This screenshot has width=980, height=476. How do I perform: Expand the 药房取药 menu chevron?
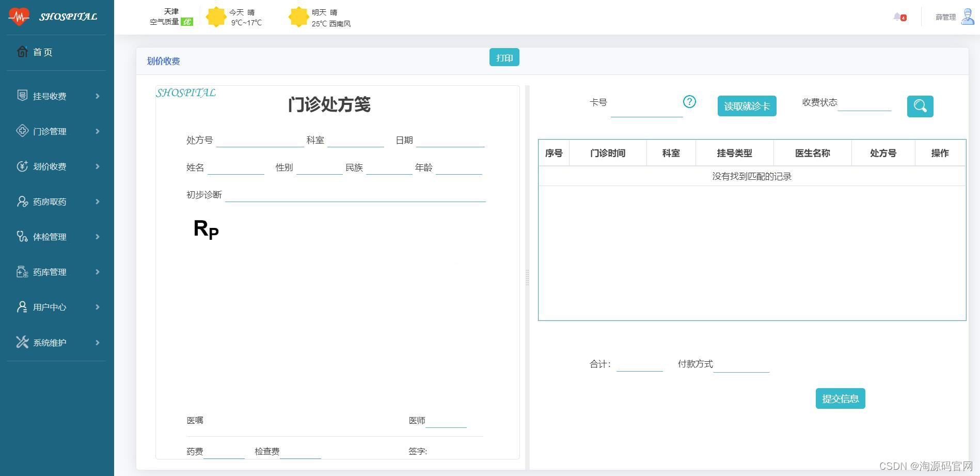pos(98,202)
